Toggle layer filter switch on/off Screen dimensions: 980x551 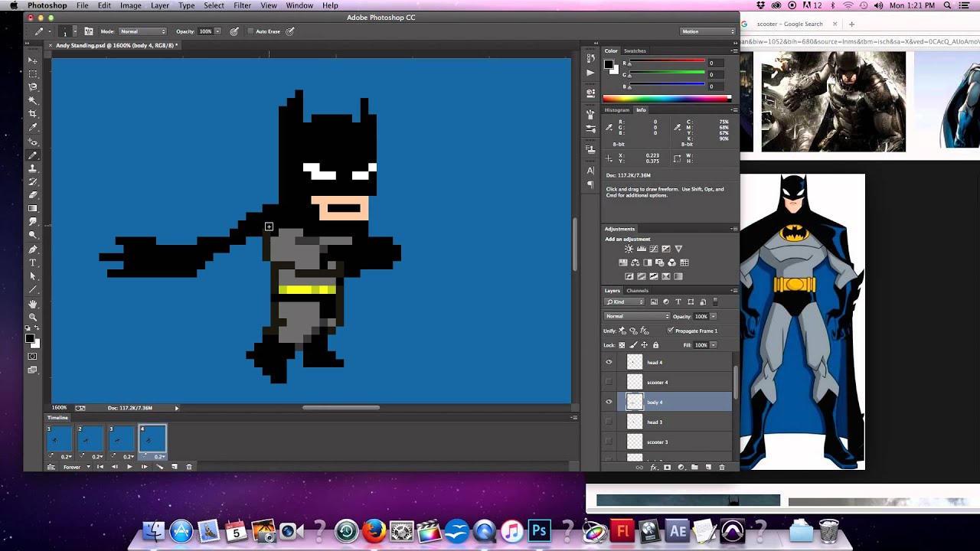coord(715,302)
